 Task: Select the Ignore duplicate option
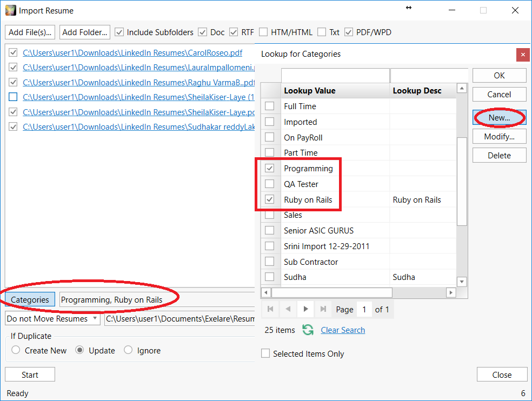[128, 350]
